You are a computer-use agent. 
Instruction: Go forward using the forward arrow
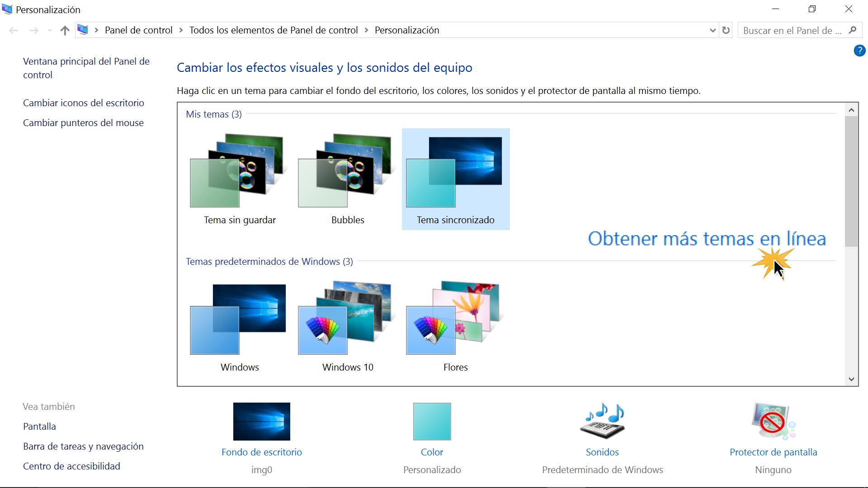pyautogui.click(x=34, y=30)
